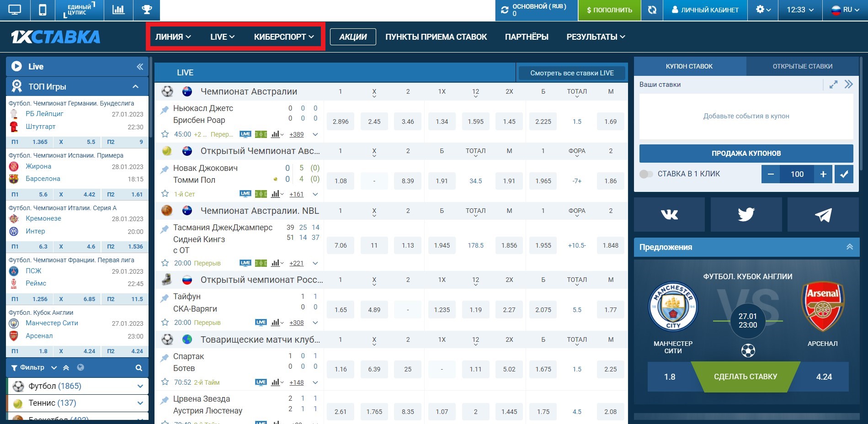Open the ПАРТНЁРЫ page
This screenshot has height=424, width=868.
click(527, 37)
